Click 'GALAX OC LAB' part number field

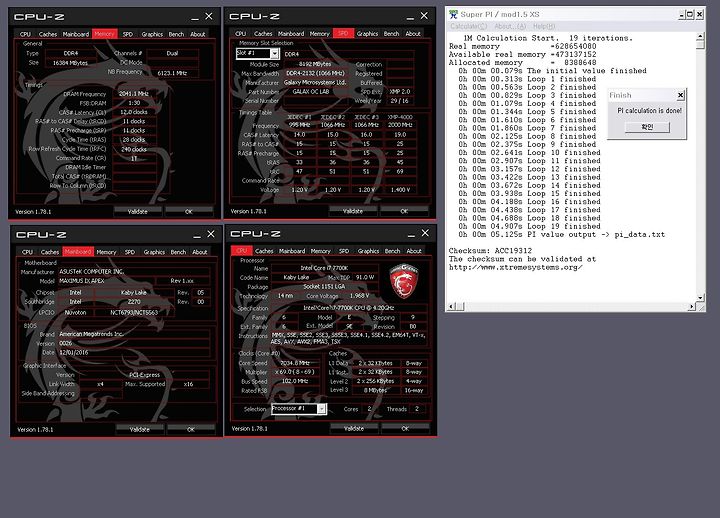[311, 91]
